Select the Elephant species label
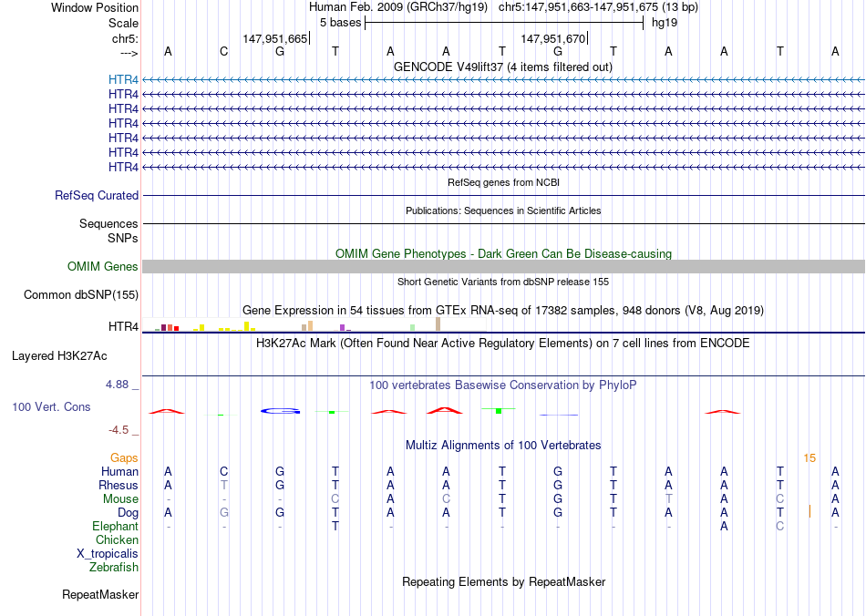Screen dimensions: 866x616 (x=115, y=526)
